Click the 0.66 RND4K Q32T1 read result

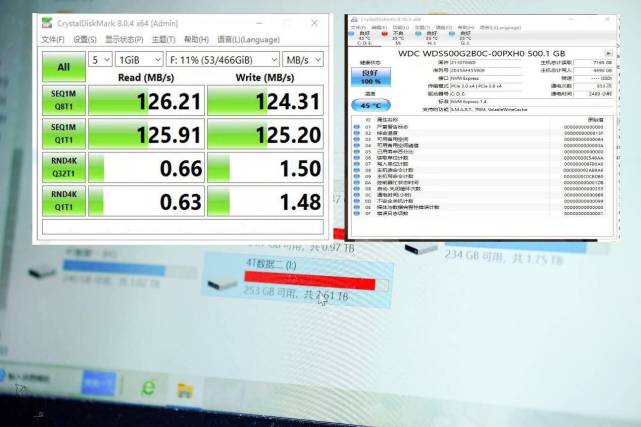[146, 168]
